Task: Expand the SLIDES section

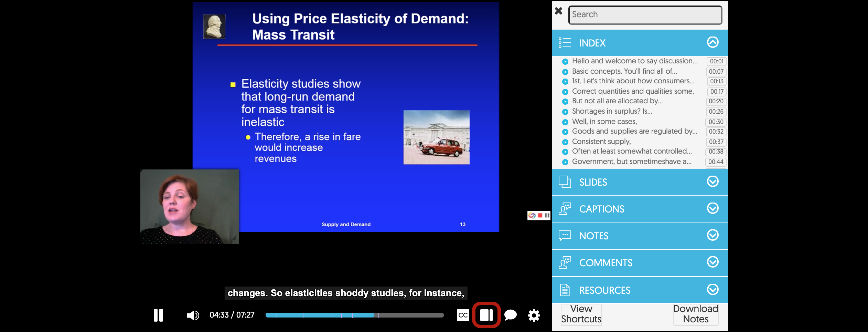Action: tap(712, 181)
